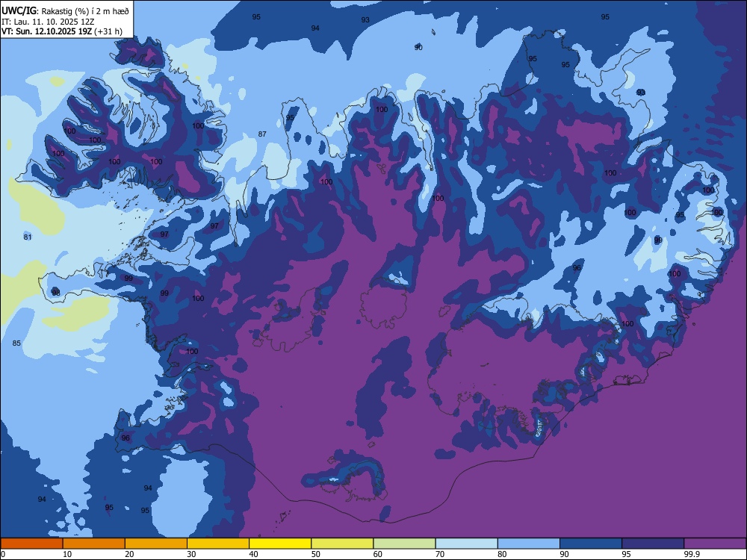The image size is (747, 560).
Task: Click the '60' tick label on the color scale
Action: click(x=378, y=554)
